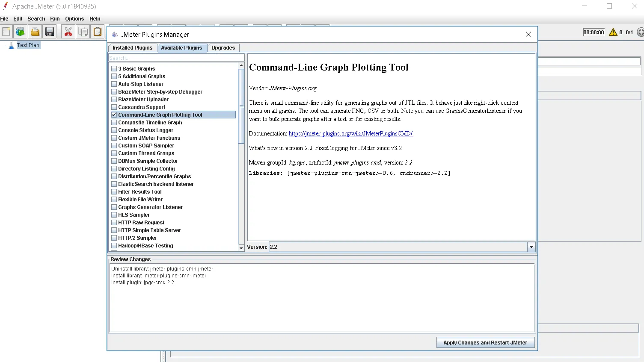644x362 pixels.
Task: Collapse the Test Plan tree handle
Action: pyautogui.click(x=3, y=45)
